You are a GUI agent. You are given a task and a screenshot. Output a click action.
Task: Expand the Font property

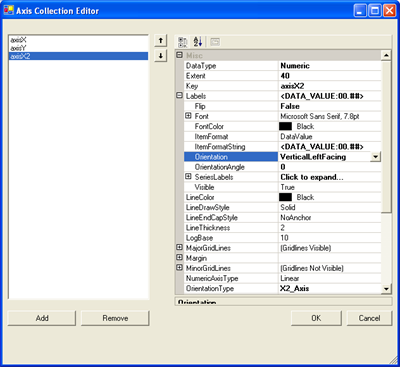click(x=188, y=116)
